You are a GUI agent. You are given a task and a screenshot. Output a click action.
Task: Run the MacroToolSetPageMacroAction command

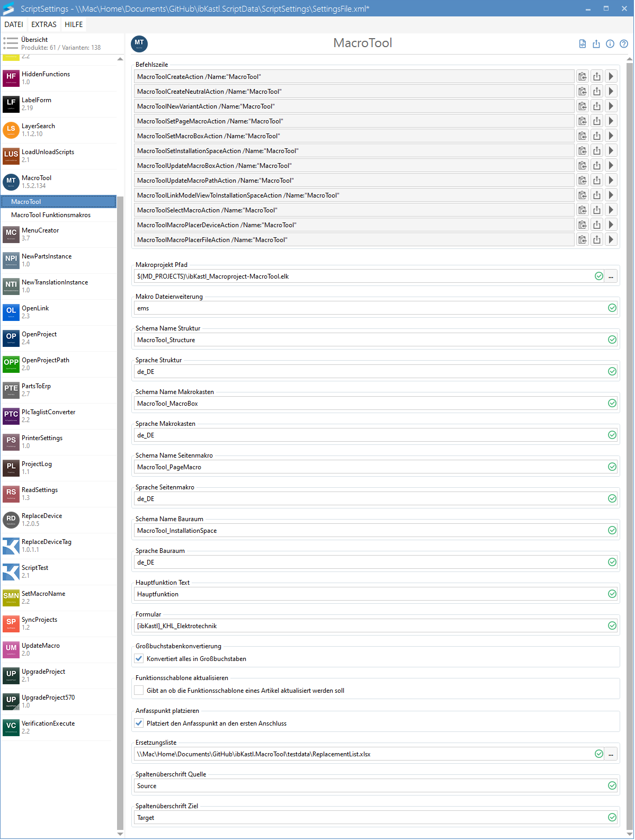pos(611,121)
